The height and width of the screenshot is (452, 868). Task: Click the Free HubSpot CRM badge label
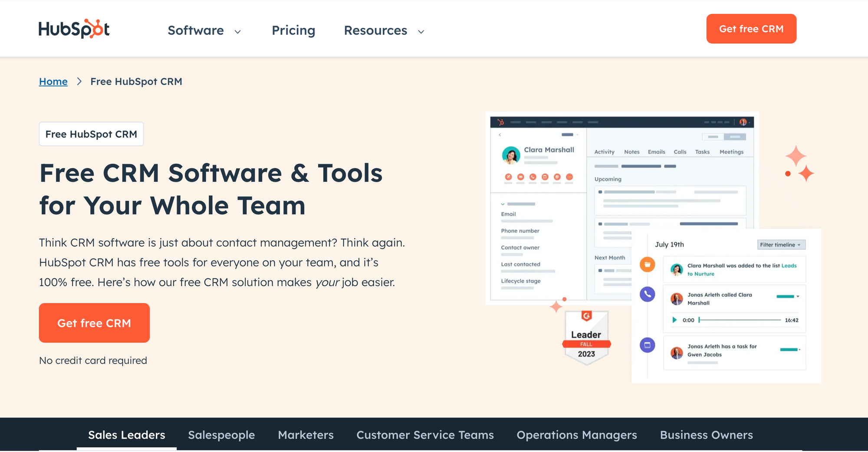coord(91,134)
